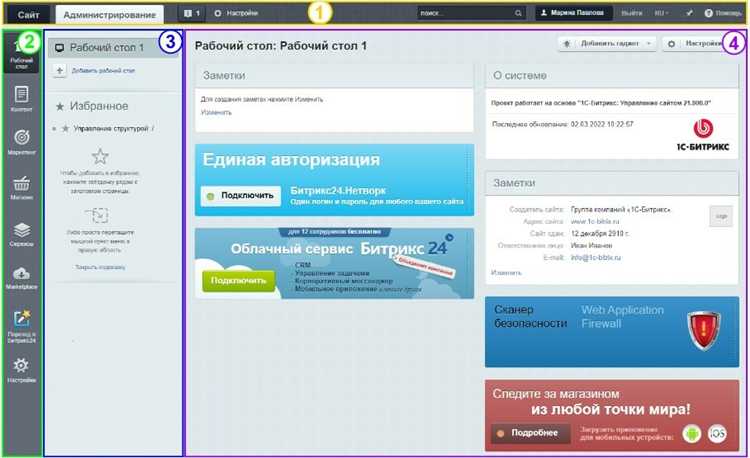Click the plus icon to add desktop

tap(59, 71)
